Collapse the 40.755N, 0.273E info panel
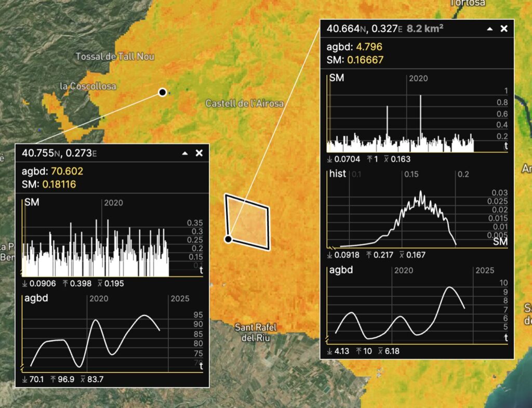The height and width of the screenshot is (408, 532). pos(185,153)
